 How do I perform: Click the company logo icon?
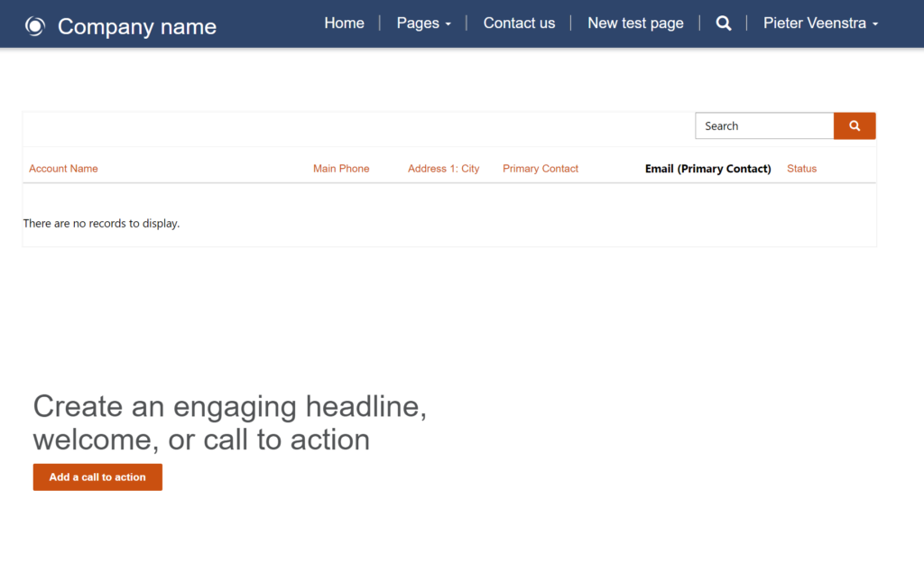click(x=35, y=26)
